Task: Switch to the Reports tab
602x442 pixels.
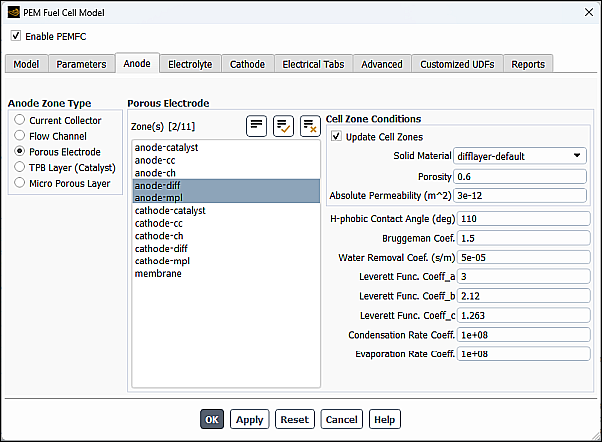Action: point(528,64)
